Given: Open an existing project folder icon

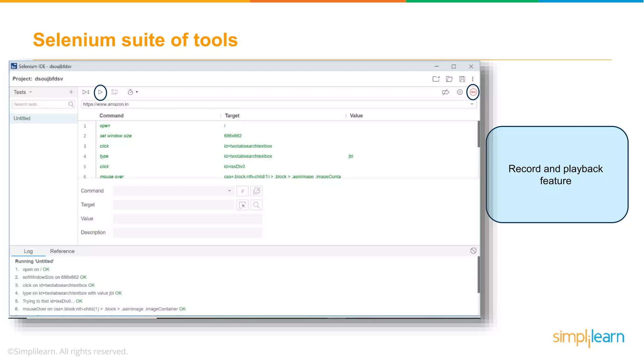Looking at the screenshot, I should click(x=449, y=79).
